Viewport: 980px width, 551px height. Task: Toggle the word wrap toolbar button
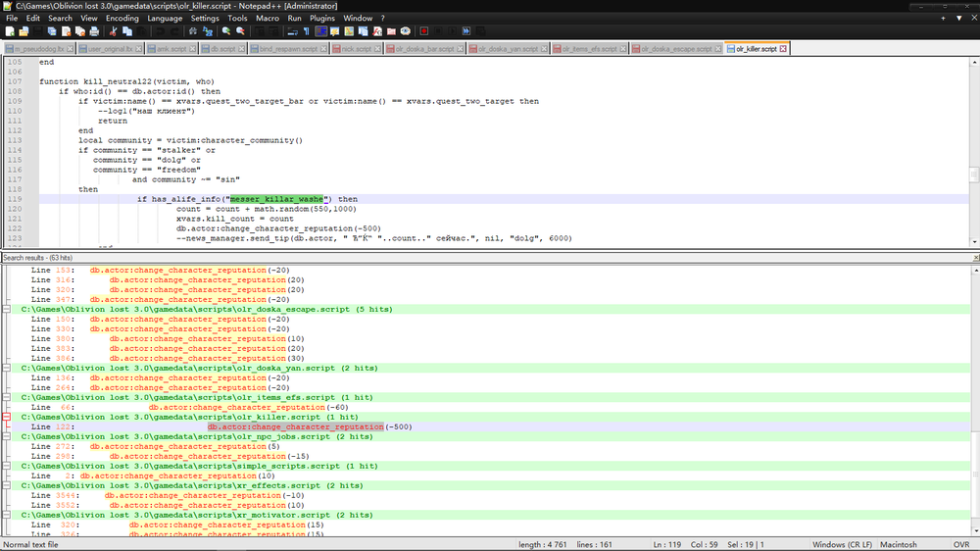pos(293,31)
